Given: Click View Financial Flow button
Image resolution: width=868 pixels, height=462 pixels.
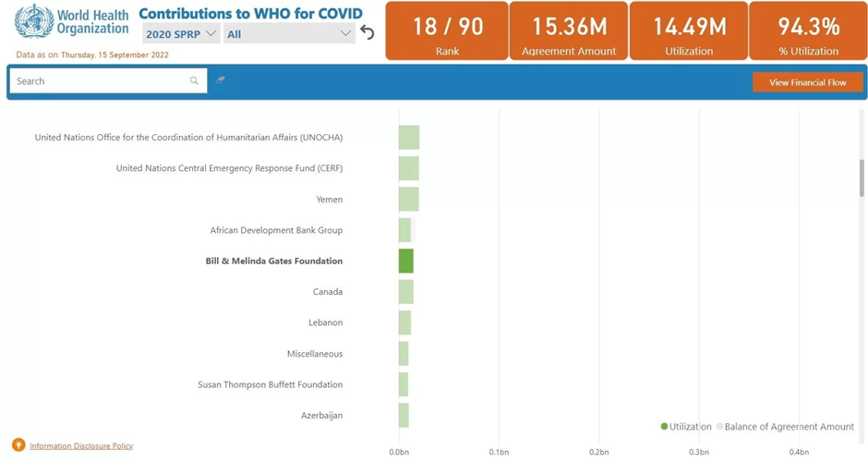Looking at the screenshot, I should pyautogui.click(x=807, y=82).
